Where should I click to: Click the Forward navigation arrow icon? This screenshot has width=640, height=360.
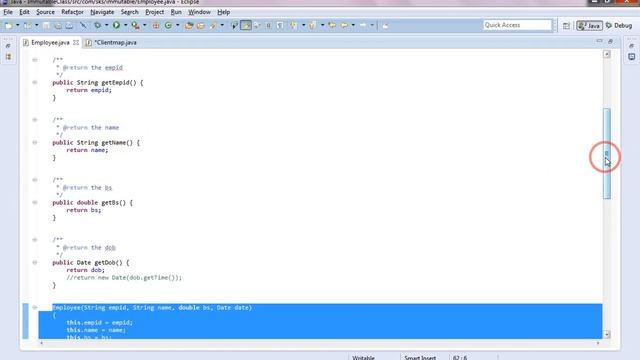[x=363, y=25]
